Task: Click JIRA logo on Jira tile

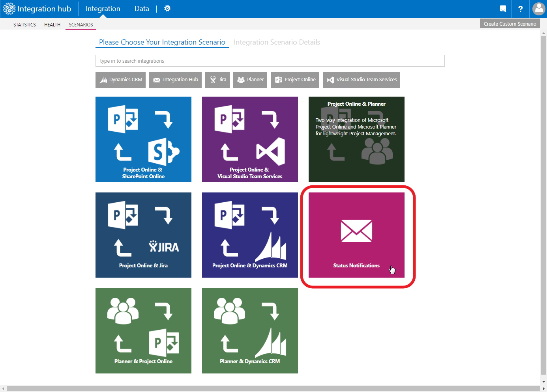Action: tap(164, 246)
